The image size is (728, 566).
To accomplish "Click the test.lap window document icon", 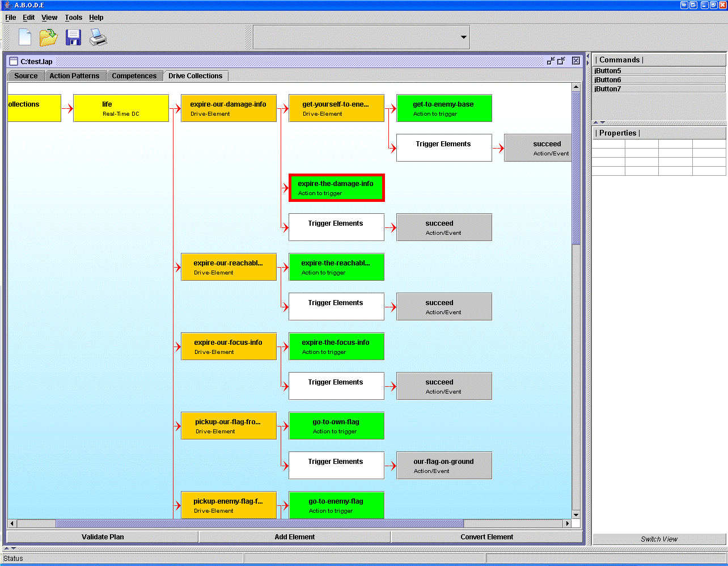I will (x=14, y=61).
